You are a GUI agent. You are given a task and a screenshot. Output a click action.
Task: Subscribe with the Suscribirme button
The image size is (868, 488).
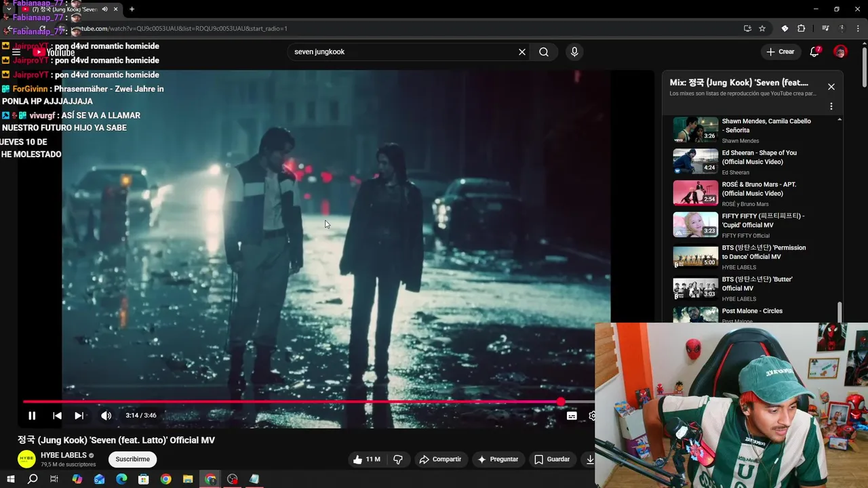pyautogui.click(x=132, y=460)
